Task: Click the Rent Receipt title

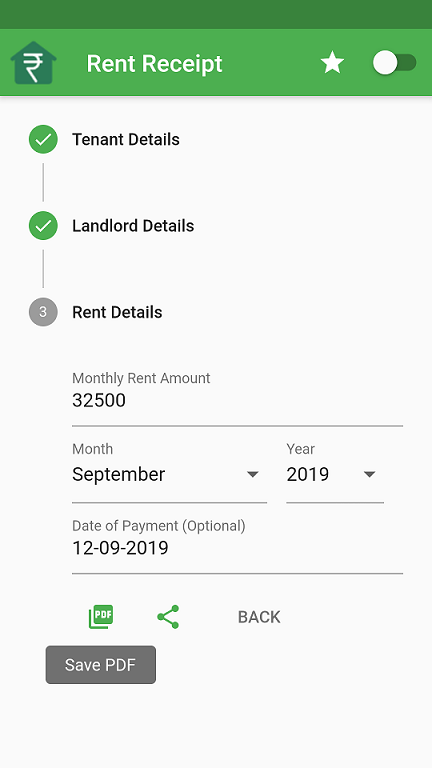Action: click(x=154, y=64)
